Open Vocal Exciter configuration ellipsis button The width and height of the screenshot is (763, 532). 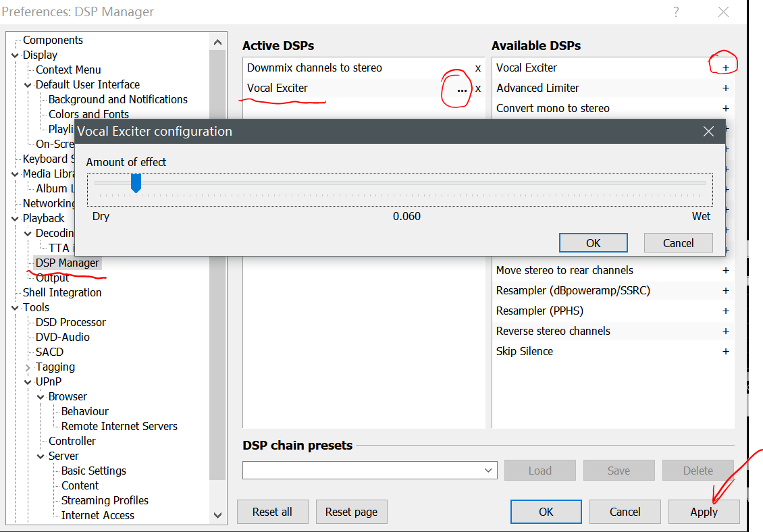[462, 89]
